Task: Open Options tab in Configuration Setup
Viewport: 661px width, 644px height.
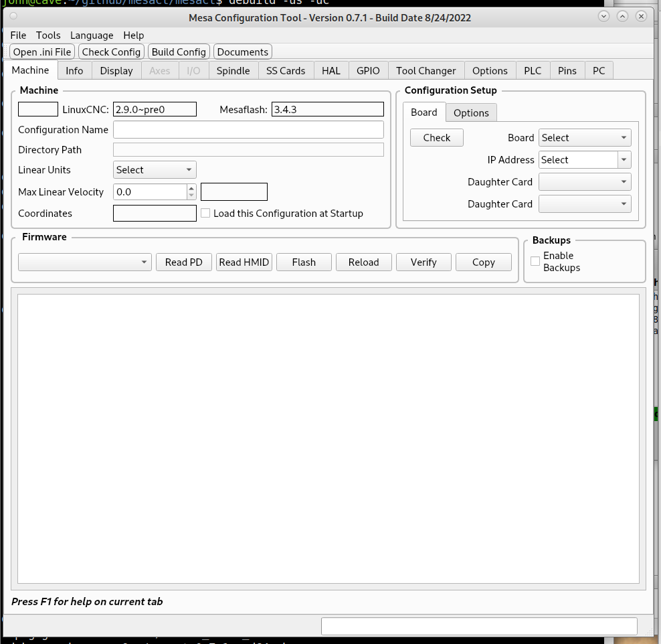Action: tap(471, 112)
